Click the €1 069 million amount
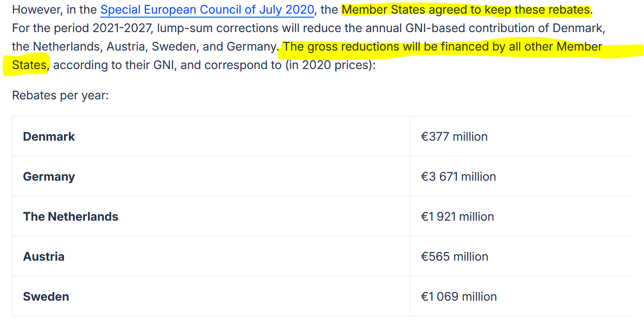Screen dimensions: 644x331 tap(459, 297)
